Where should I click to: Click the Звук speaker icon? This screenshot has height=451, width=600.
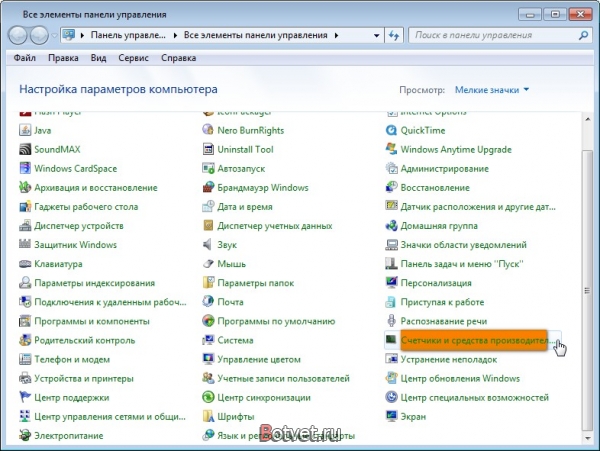click(x=208, y=245)
